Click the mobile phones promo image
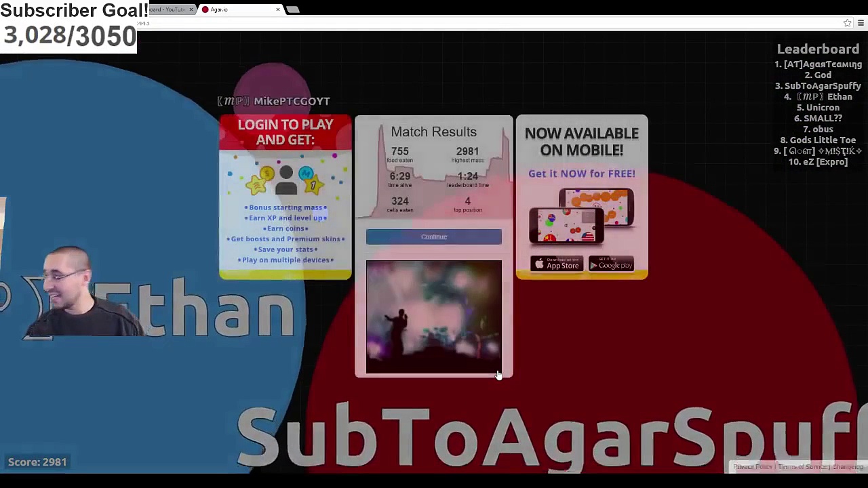Screen dimensions: 868x488 click(x=581, y=217)
